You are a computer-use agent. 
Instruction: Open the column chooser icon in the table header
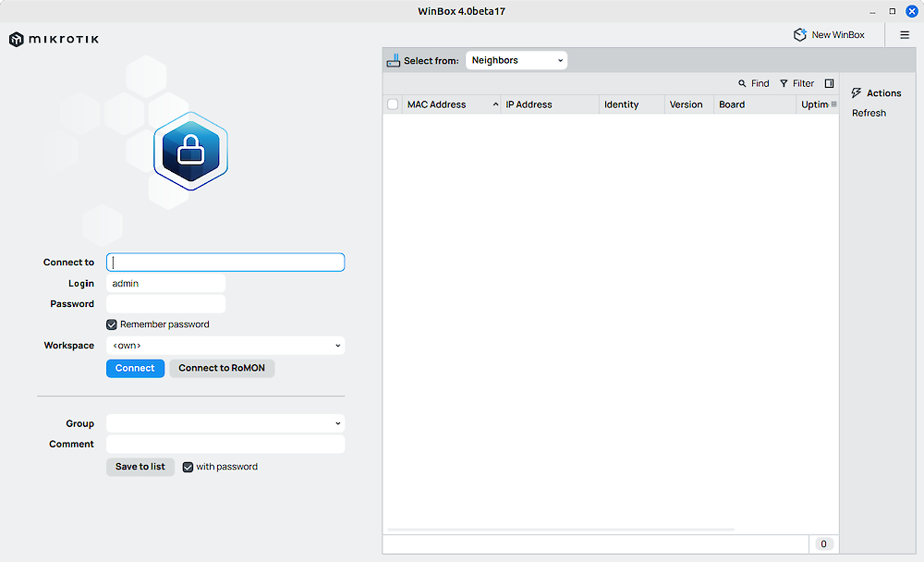point(833,104)
